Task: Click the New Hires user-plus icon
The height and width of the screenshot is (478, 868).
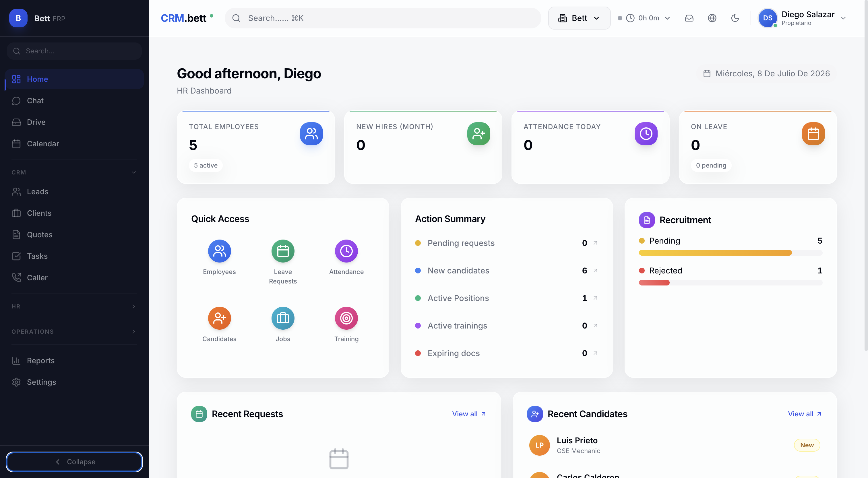Action: coord(478,134)
